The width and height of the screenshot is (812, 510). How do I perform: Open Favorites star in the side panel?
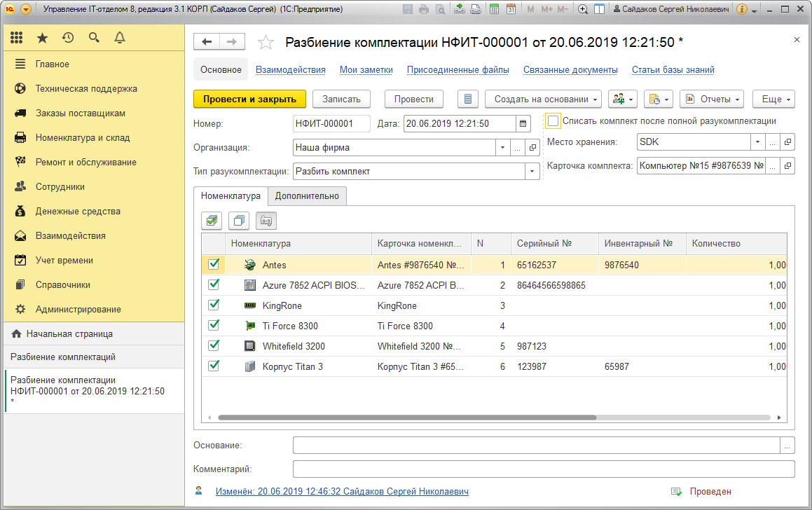pyautogui.click(x=43, y=37)
